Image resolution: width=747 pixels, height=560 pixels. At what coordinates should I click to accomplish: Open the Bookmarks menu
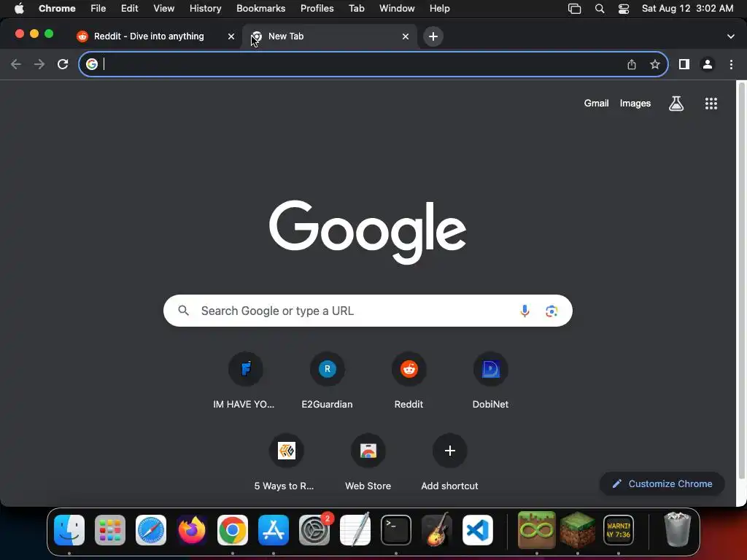click(x=260, y=9)
